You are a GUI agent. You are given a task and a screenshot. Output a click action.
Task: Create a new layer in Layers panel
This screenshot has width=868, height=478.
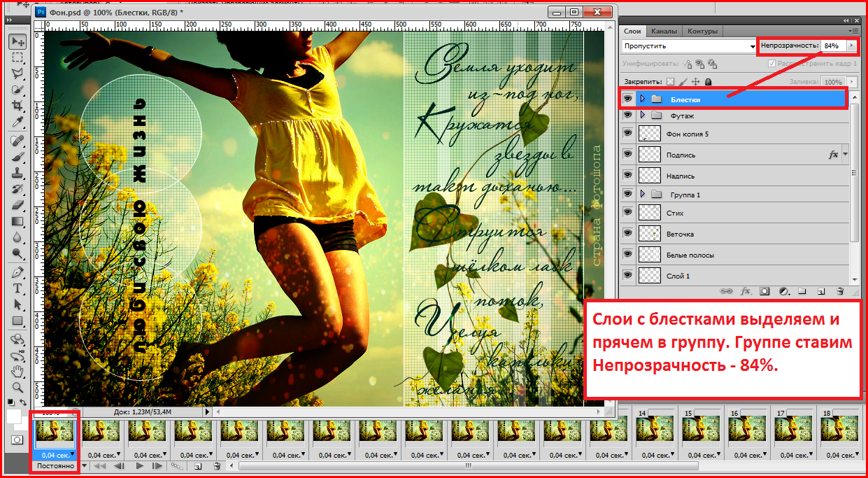click(x=821, y=291)
